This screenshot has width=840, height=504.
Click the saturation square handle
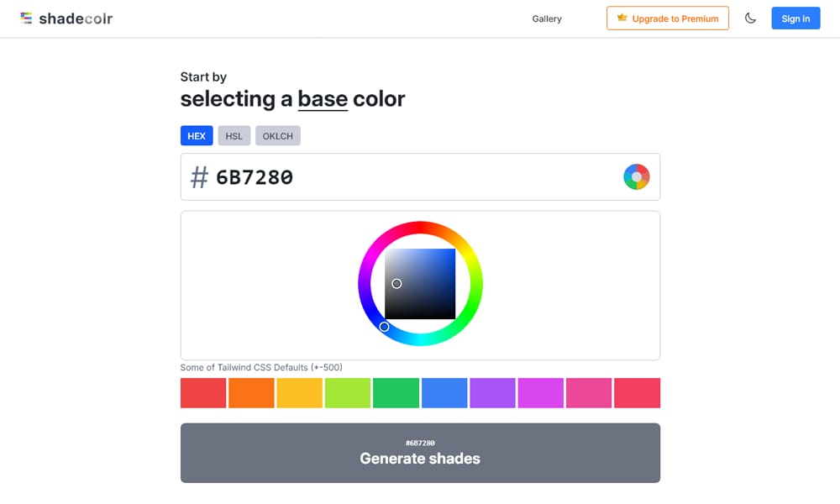(x=396, y=284)
